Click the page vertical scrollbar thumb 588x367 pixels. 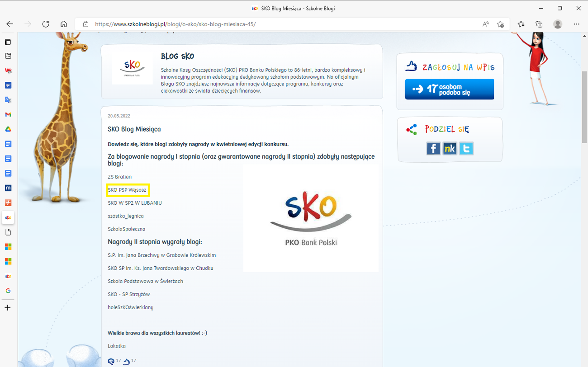(584, 107)
